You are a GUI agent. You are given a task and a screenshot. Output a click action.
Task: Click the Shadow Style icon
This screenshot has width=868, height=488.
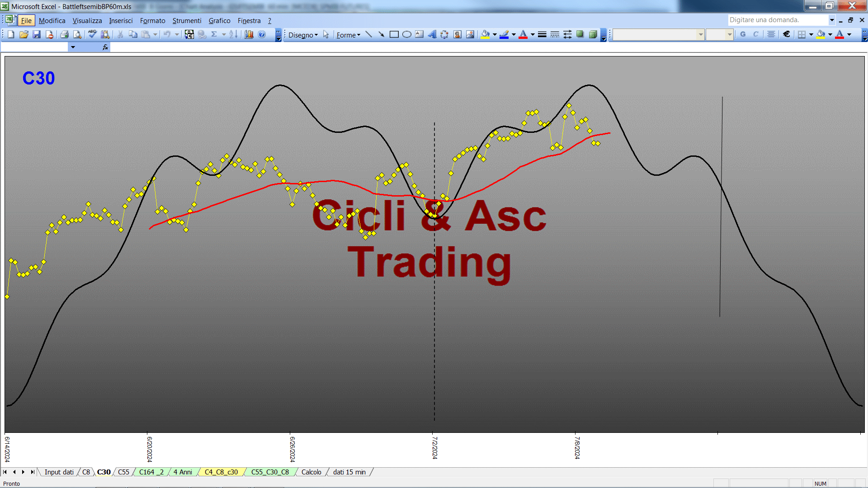580,34
